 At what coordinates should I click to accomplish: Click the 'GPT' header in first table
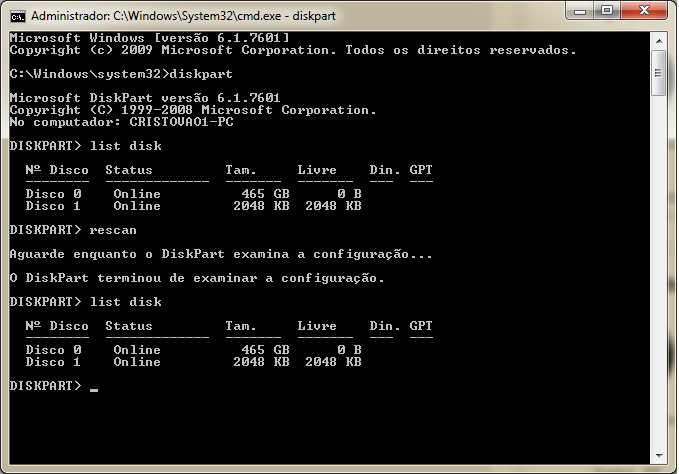click(421, 170)
